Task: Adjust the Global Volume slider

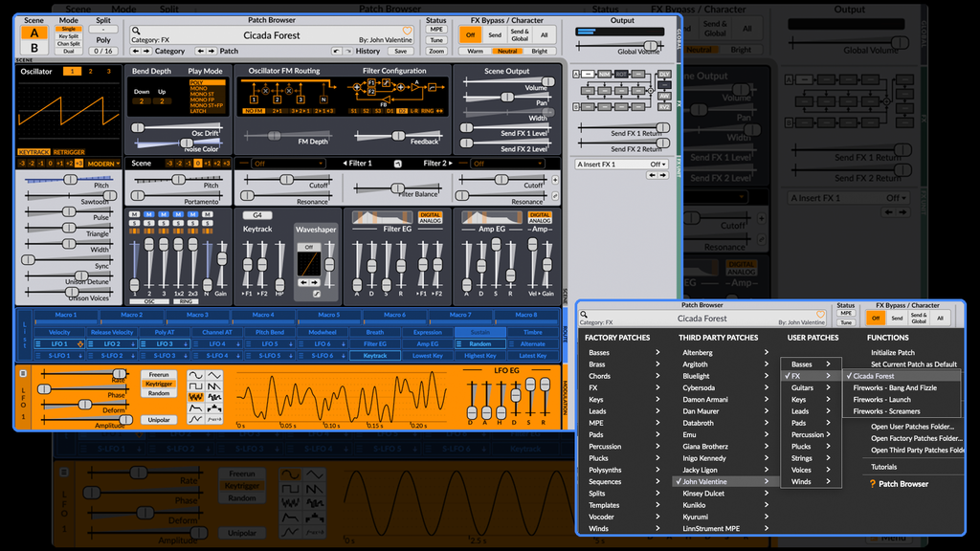Action: [651, 45]
